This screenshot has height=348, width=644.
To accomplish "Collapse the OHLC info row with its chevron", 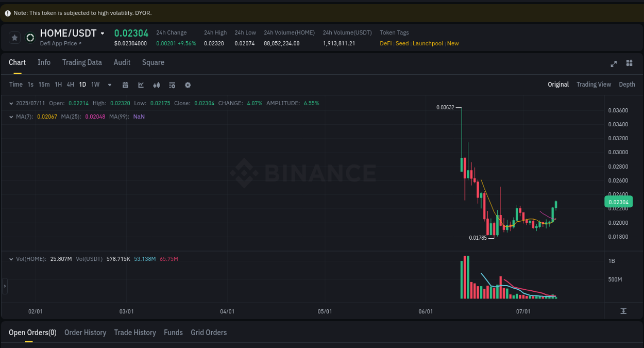I will tap(11, 103).
